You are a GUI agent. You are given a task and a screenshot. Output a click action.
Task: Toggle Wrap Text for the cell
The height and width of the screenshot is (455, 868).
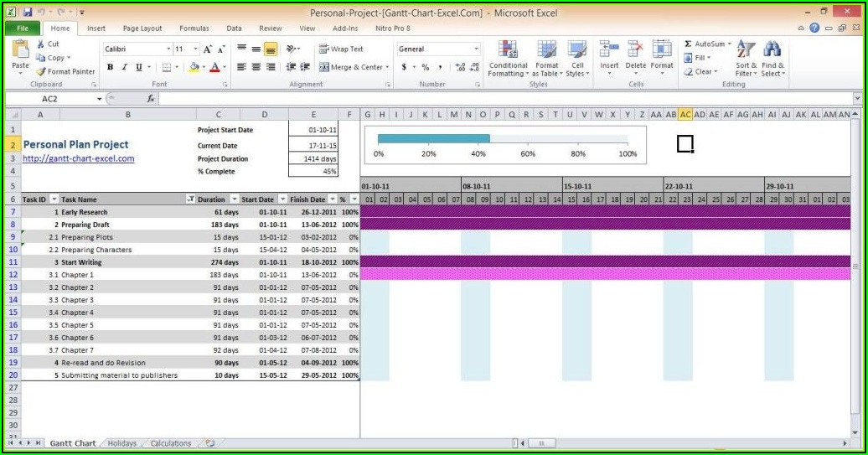coord(323,49)
